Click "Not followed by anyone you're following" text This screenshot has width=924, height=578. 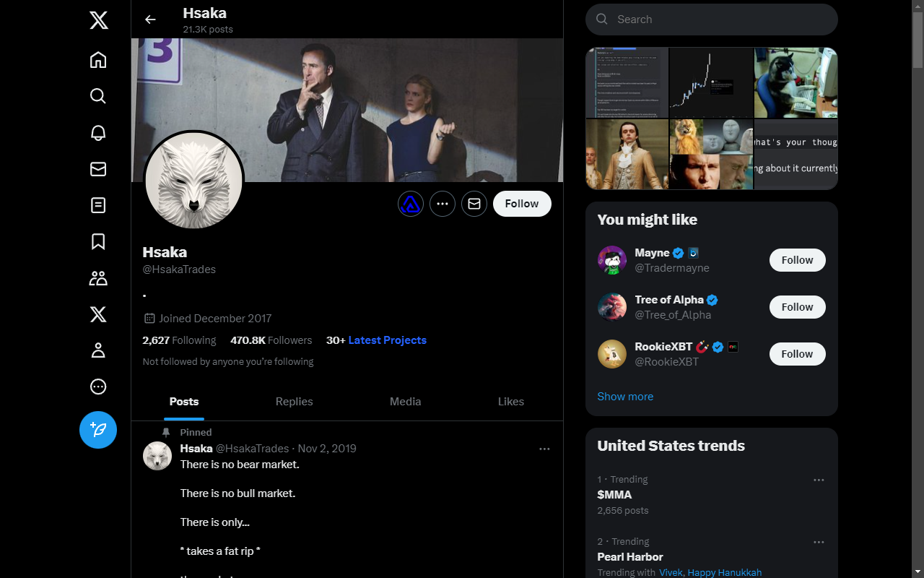(228, 362)
